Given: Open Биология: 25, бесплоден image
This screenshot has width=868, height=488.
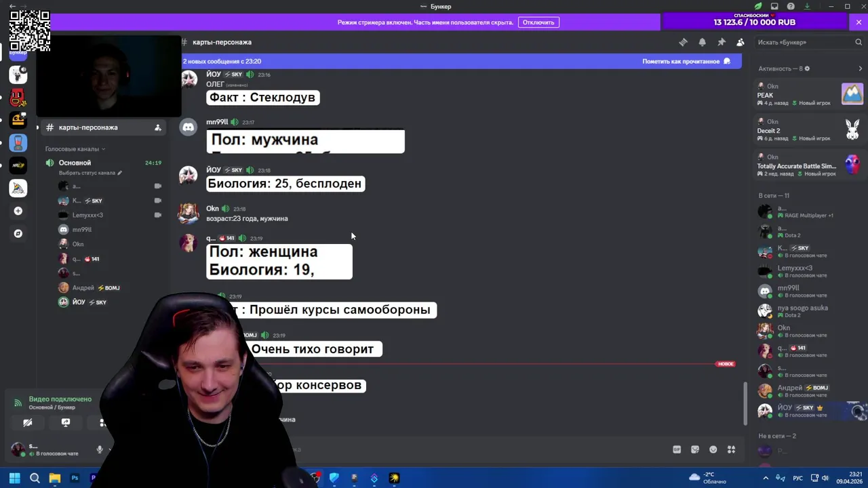Looking at the screenshot, I should pos(285,184).
